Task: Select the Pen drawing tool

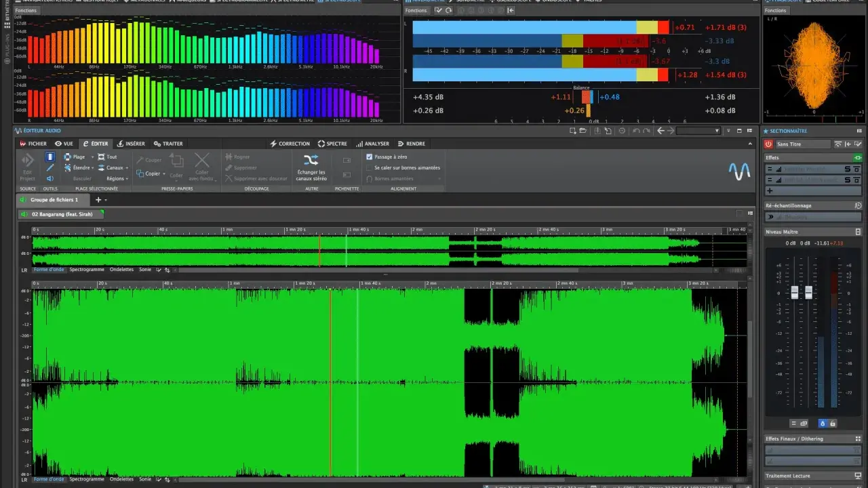Action: (50, 167)
